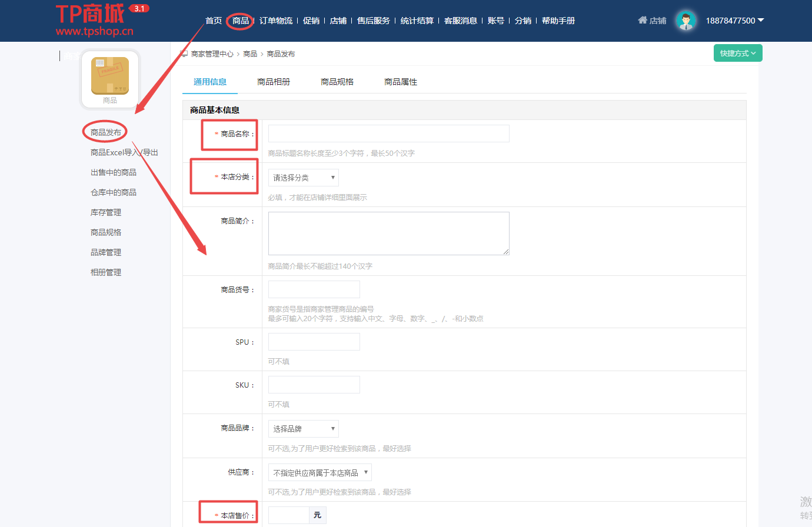This screenshot has width=812, height=527.
Task: Open the 选择品牌 brand dropdown
Action: pos(304,429)
